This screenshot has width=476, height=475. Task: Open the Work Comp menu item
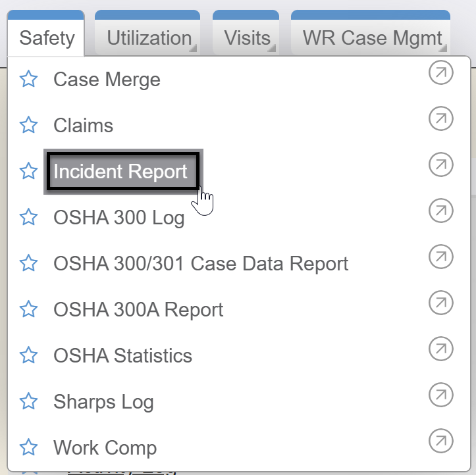click(105, 448)
